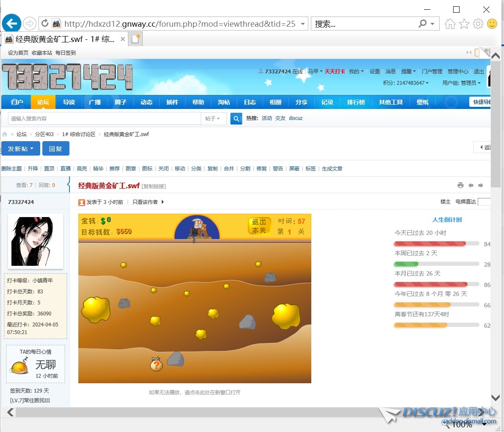504x432 pixels.
Task: Click the author's avatar picture
Action: (35, 241)
